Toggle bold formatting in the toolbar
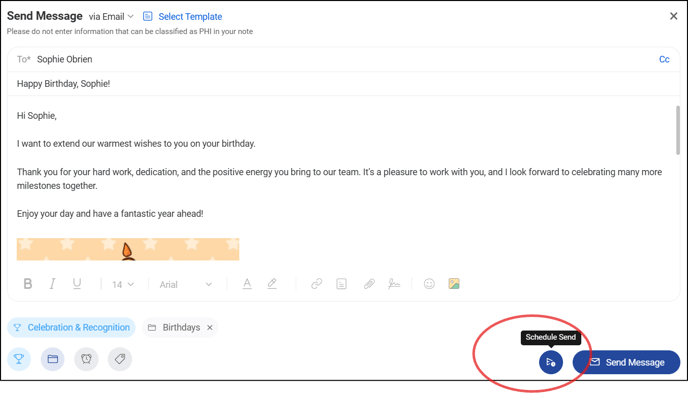The image size is (688, 393). 28,284
